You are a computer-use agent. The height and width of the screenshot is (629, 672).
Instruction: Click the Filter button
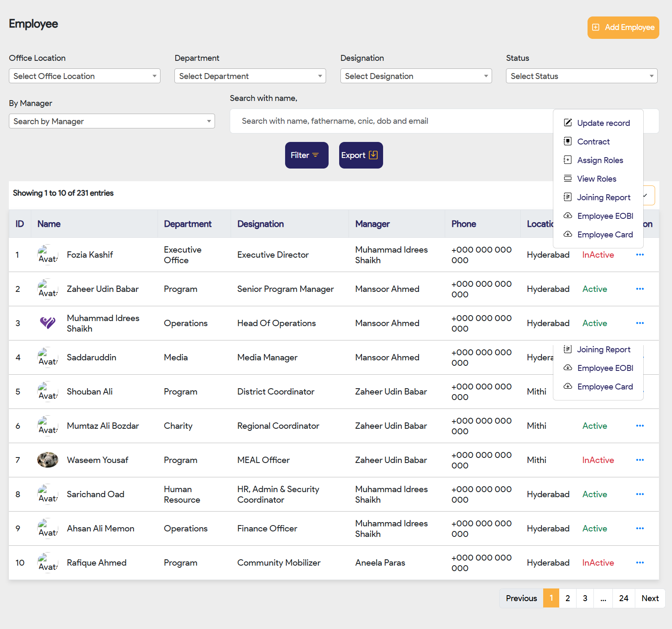click(x=306, y=155)
